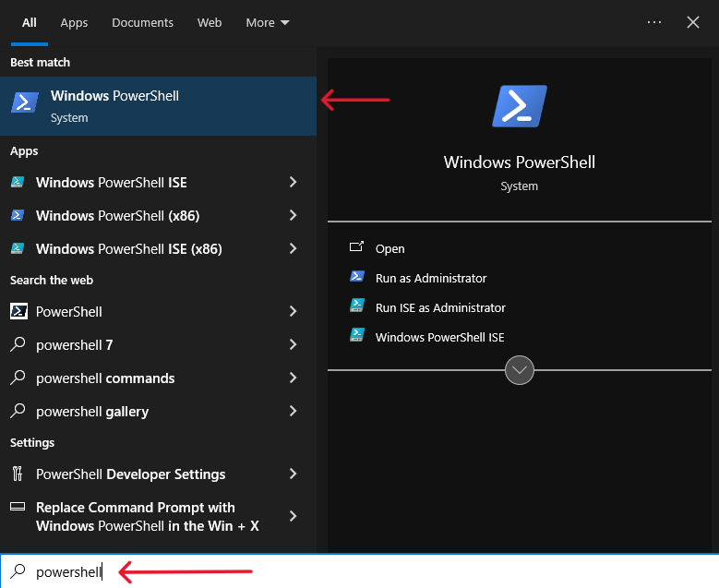The image size is (719, 588).
Task: Click the Windows PowerShell ISE icon in preview
Action: 357,335
